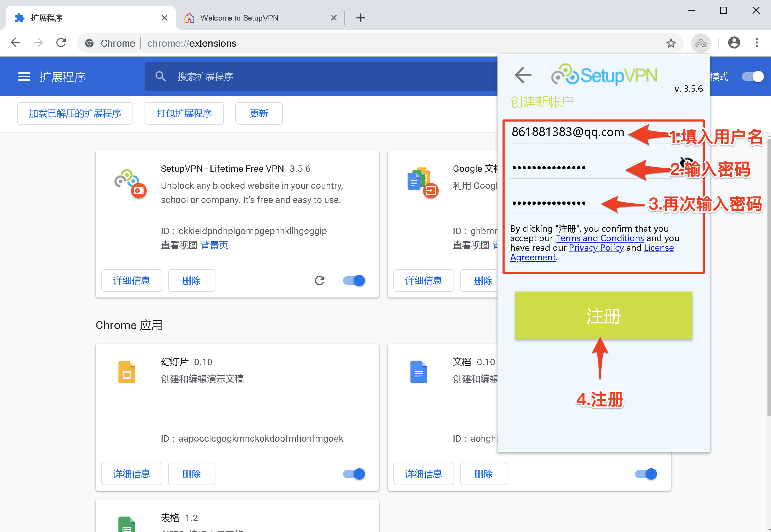Click the browser reload page icon

point(61,43)
